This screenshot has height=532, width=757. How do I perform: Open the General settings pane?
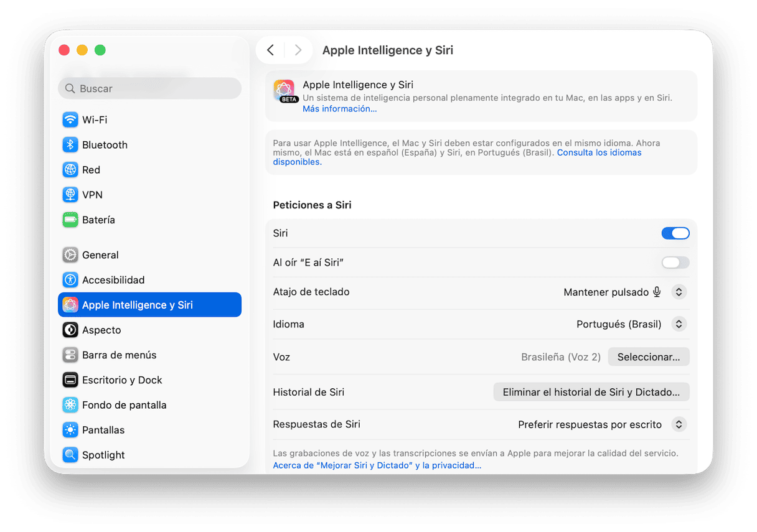pyautogui.click(x=149, y=254)
